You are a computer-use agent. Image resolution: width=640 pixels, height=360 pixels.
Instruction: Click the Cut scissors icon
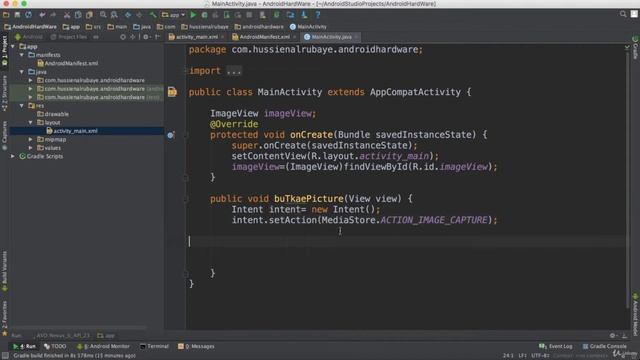pyautogui.click(x=67, y=15)
